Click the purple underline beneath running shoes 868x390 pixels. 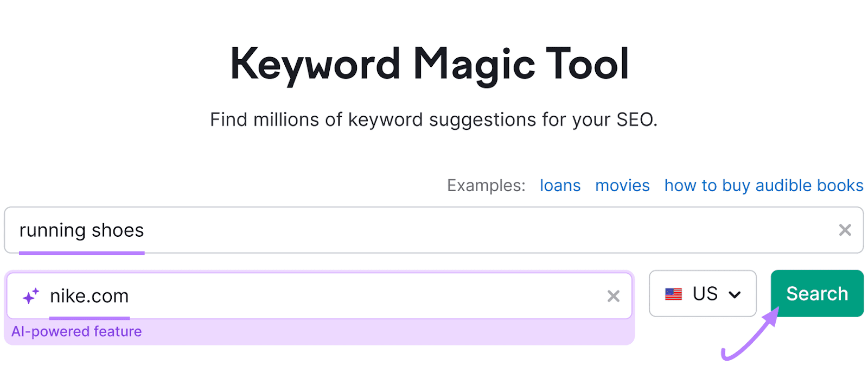(82, 252)
